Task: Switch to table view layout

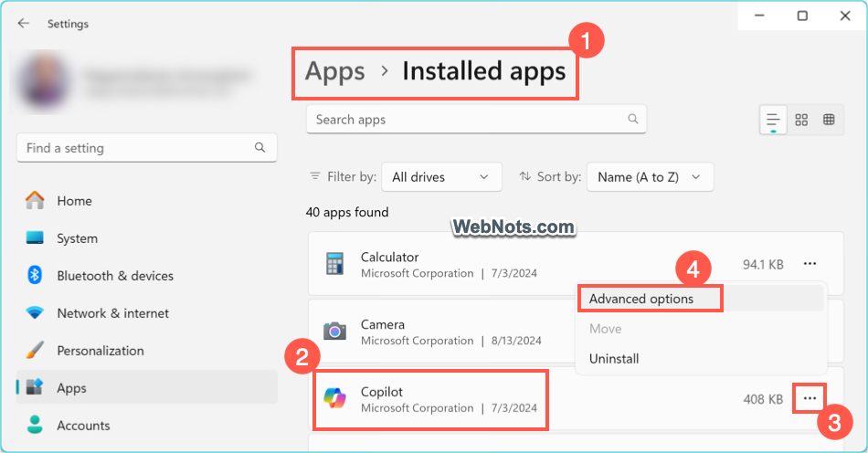Action: 829,120
